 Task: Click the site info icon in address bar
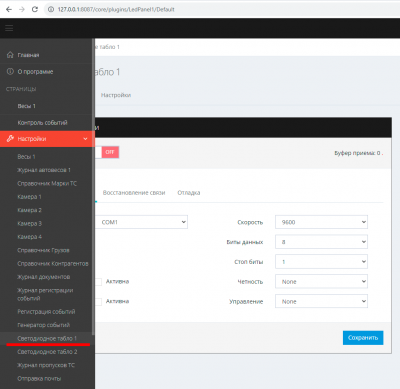(x=51, y=9)
